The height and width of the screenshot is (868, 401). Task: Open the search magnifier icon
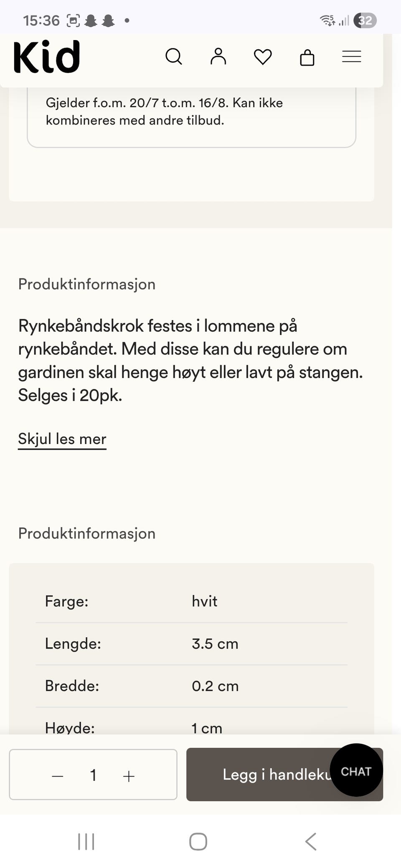[174, 56]
